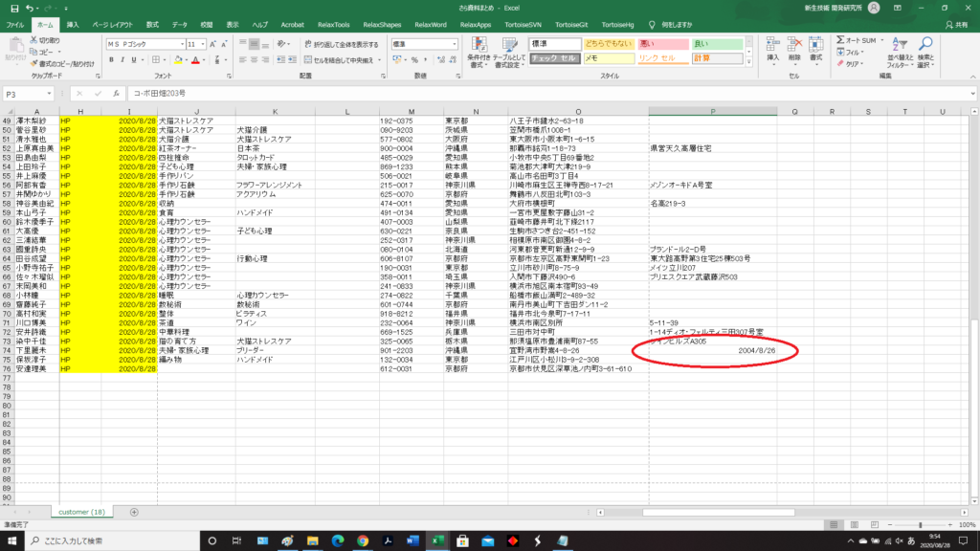This screenshot has height=551, width=980.
Task: Click the format painter brush icon
Action: click(x=34, y=64)
